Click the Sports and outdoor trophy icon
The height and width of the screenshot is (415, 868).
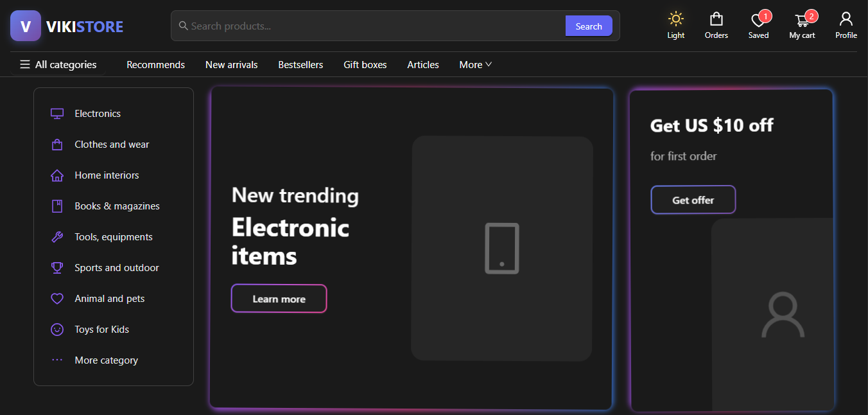pyautogui.click(x=57, y=268)
